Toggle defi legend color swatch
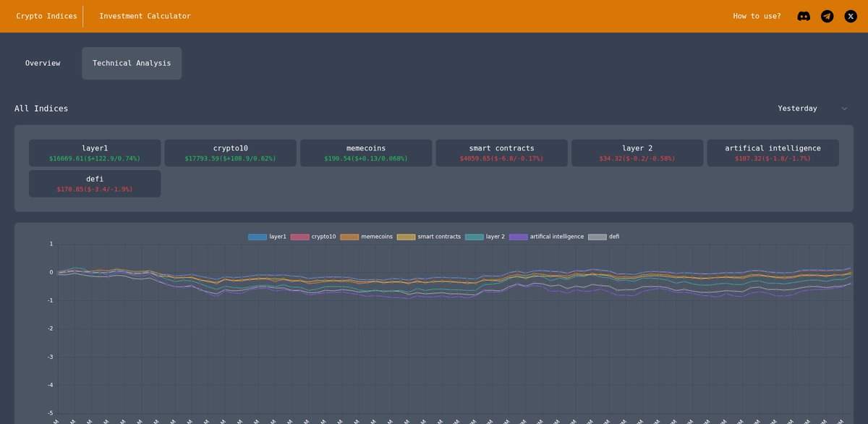This screenshot has height=424, width=868. [x=597, y=237]
